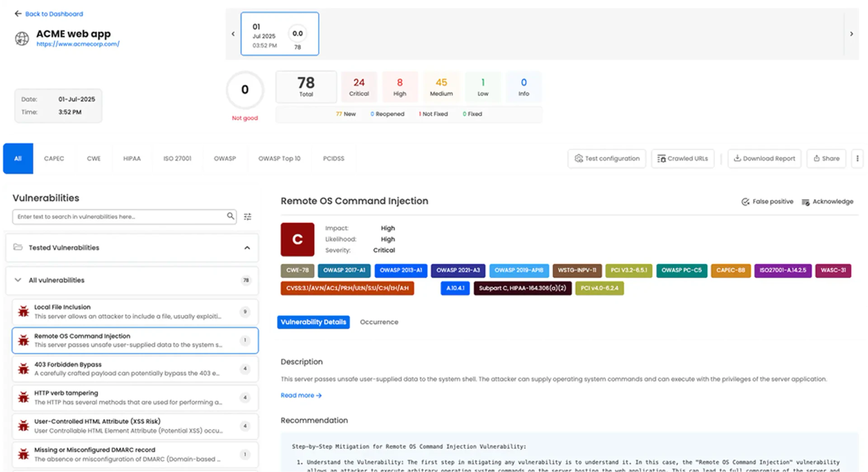Open the HIPAA compliance tab
The width and height of the screenshot is (868, 472).
coord(132,158)
